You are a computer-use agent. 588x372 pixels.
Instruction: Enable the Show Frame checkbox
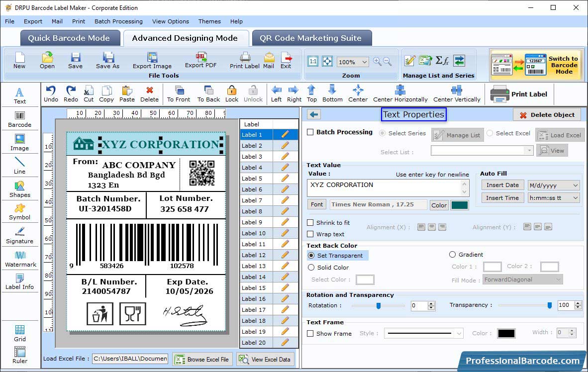[310, 333]
